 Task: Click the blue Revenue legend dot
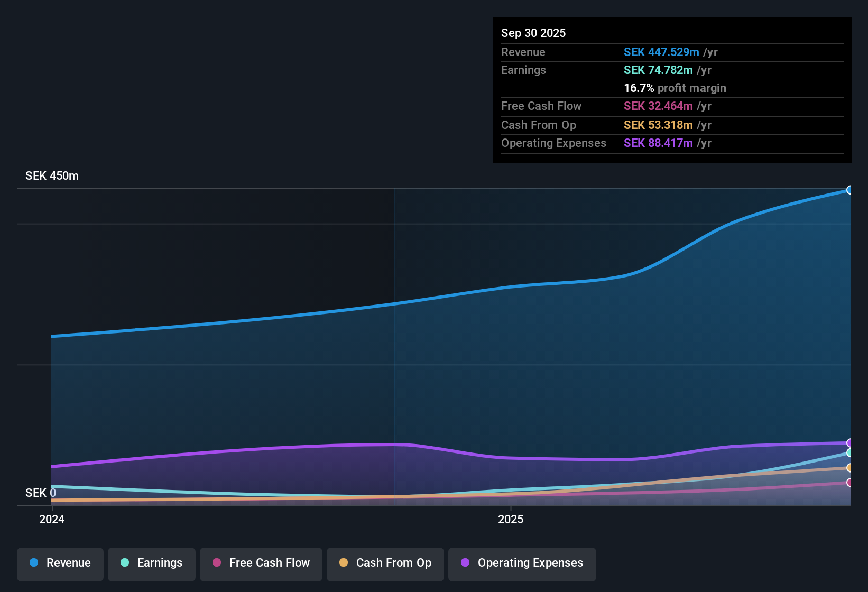(34, 563)
